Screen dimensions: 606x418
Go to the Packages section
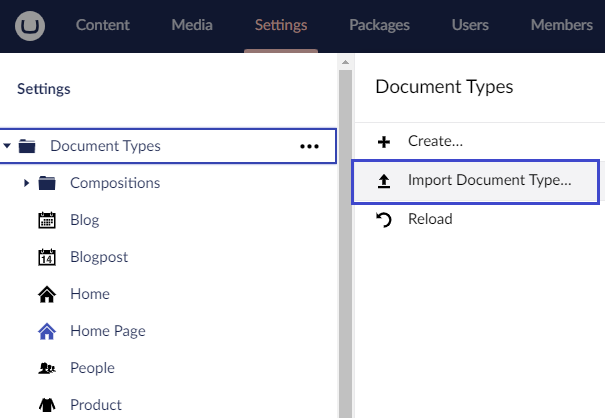click(x=379, y=25)
